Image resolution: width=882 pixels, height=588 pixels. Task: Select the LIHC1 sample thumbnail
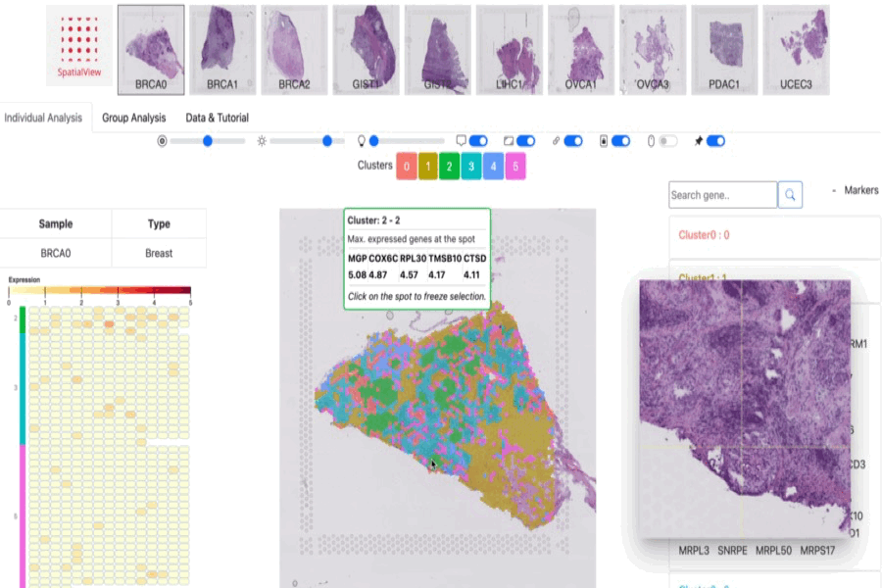click(x=509, y=49)
